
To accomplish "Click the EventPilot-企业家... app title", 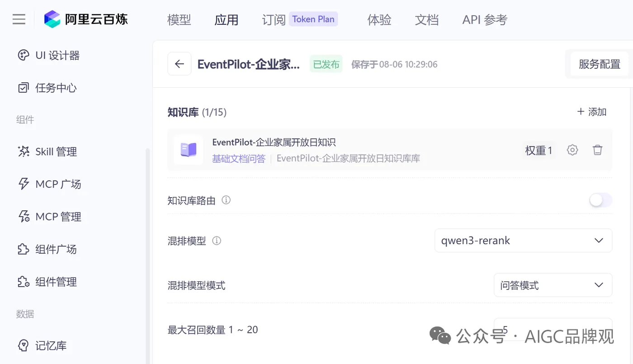I will coord(249,64).
